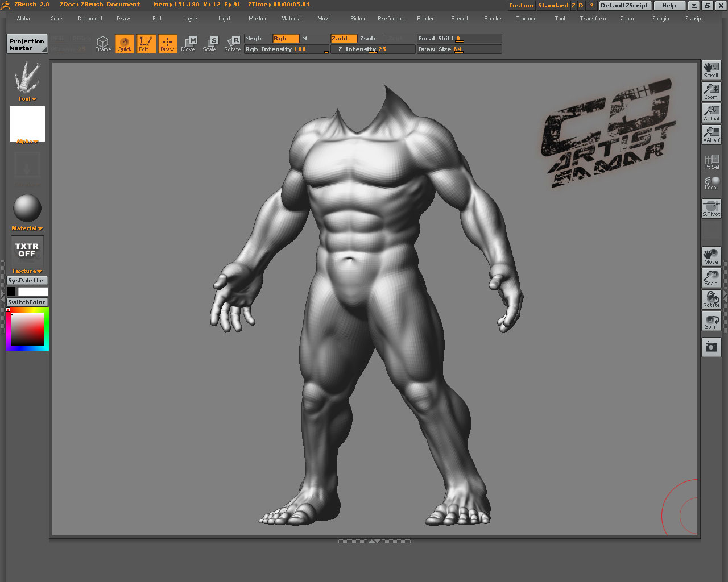Select the Scale tool in top toolbar
Viewport: 728px width, 582px height.
tap(210, 44)
